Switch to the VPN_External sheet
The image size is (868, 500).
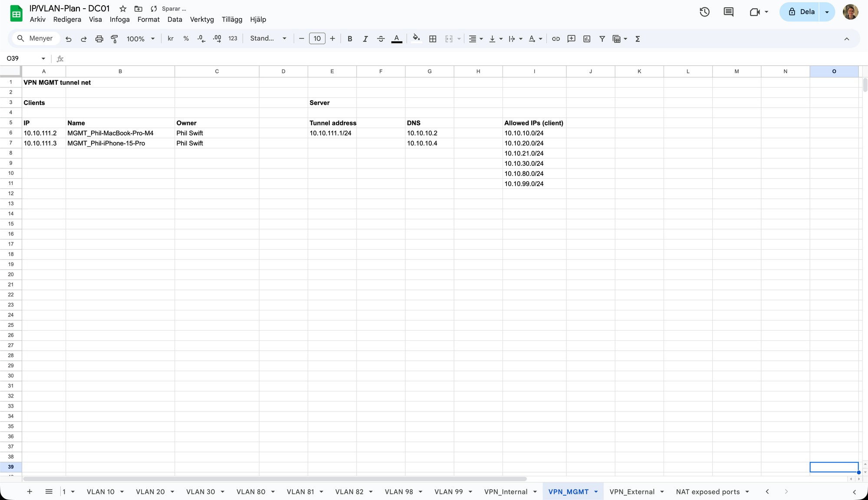(x=632, y=491)
